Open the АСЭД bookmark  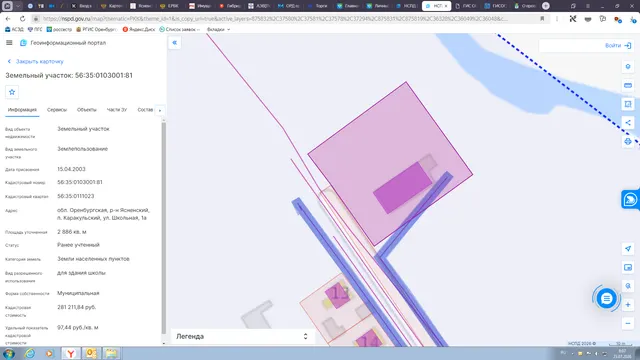(14, 29)
